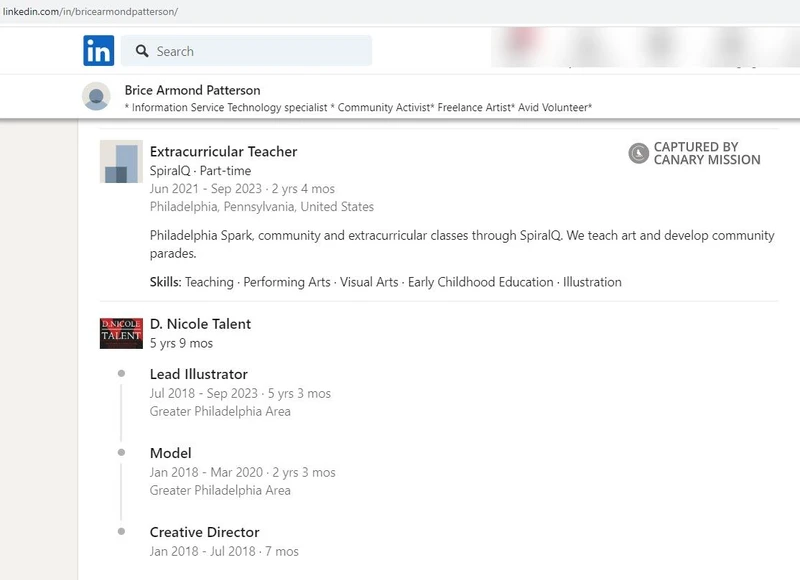Click the search magnifier icon

143,50
